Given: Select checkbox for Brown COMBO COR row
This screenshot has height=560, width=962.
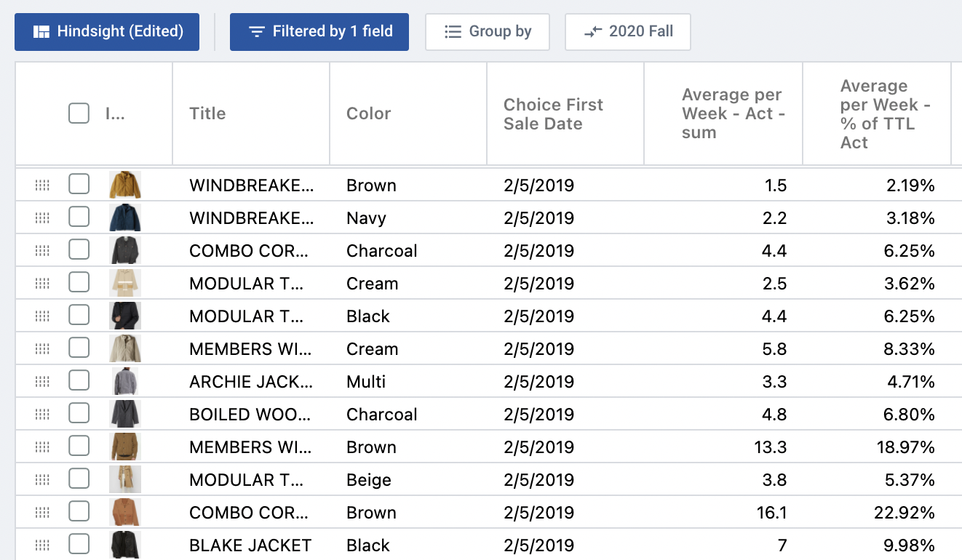Looking at the screenshot, I should (x=79, y=511).
